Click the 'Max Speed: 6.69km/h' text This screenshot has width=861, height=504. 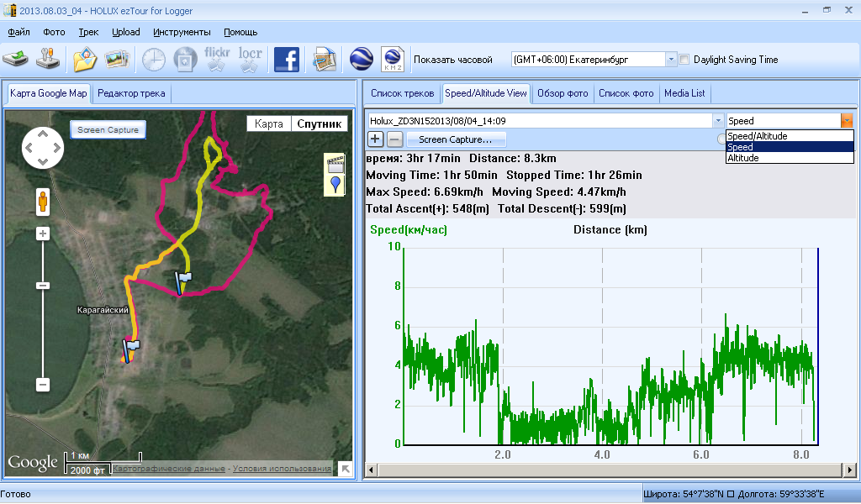[x=425, y=192]
